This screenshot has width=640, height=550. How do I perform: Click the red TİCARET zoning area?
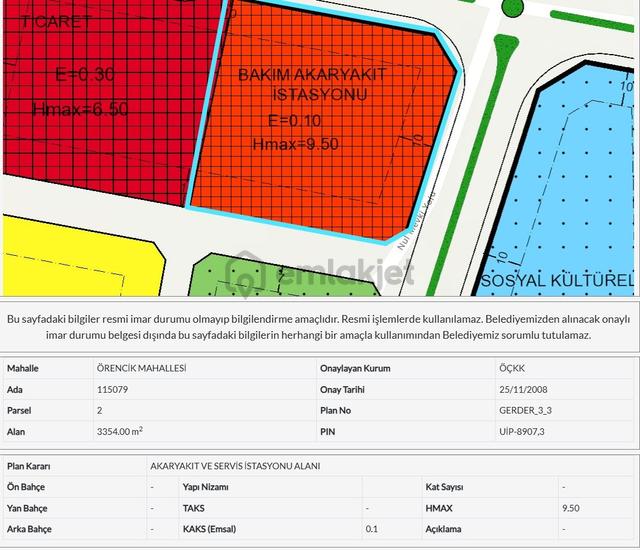pos(106,98)
